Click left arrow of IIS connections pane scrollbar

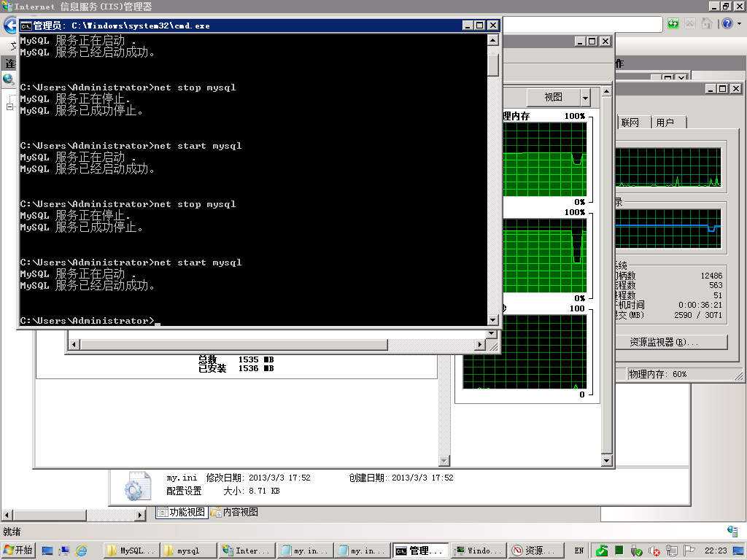(x=7, y=515)
